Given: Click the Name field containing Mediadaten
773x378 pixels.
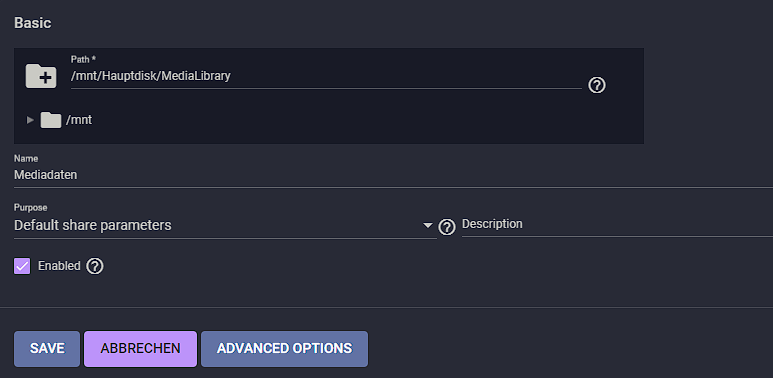Looking at the screenshot, I should 393,175.
